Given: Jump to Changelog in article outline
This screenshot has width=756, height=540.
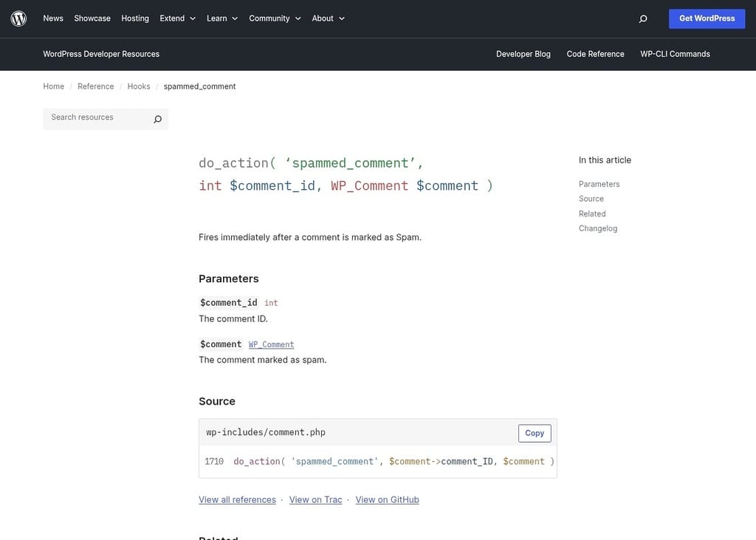Looking at the screenshot, I should pos(598,228).
